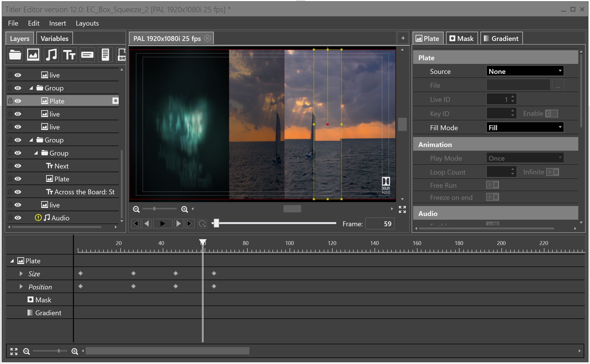This screenshot has width=590, height=364.
Task: Open the file browse button
Action: pos(558,85)
